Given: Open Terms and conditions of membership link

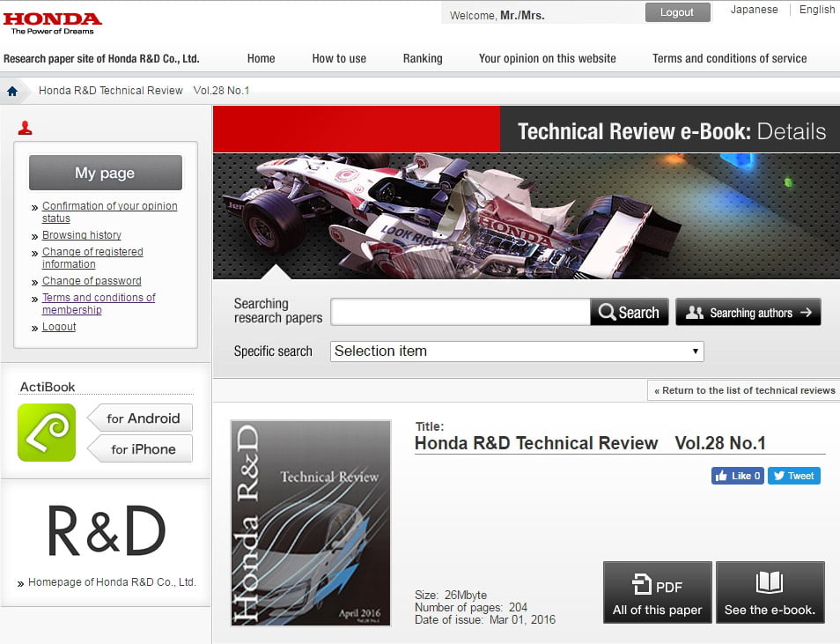Looking at the screenshot, I should coord(99,304).
